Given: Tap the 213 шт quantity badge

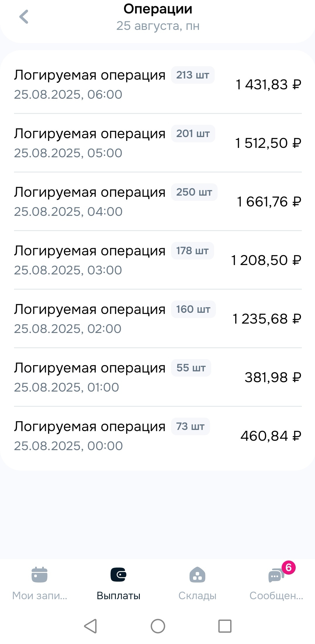Looking at the screenshot, I should tap(192, 75).
